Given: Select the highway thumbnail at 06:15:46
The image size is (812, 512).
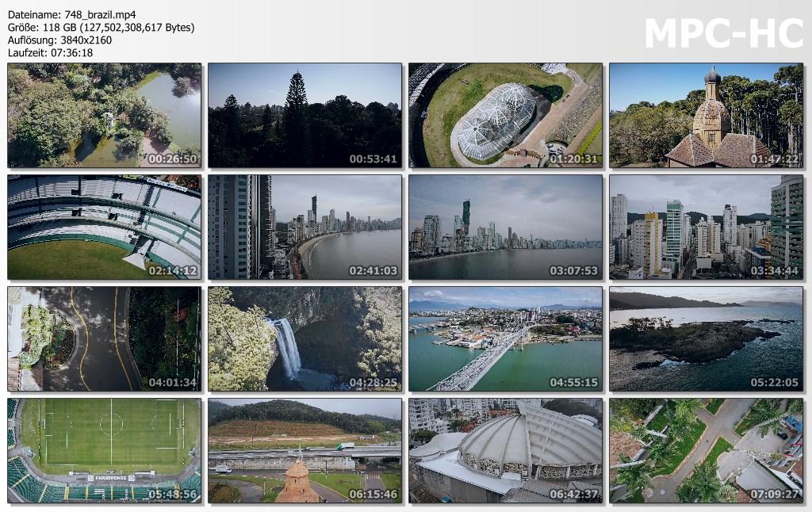Looking at the screenshot, I should pyautogui.click(x=305, y=450).
